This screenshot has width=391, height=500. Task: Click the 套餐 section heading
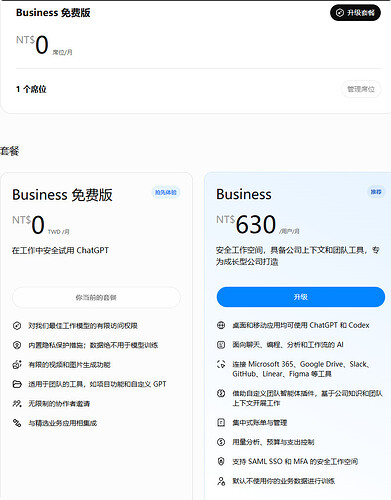click(9, 151)
